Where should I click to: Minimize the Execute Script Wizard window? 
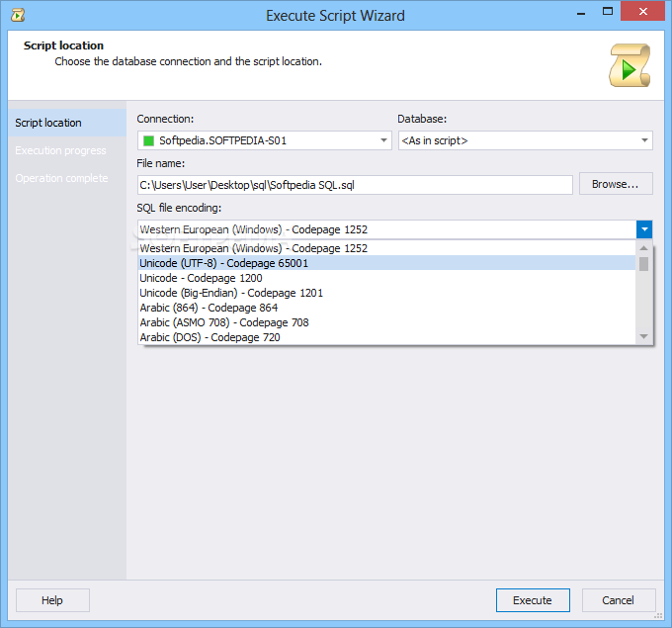click(581, 13)
